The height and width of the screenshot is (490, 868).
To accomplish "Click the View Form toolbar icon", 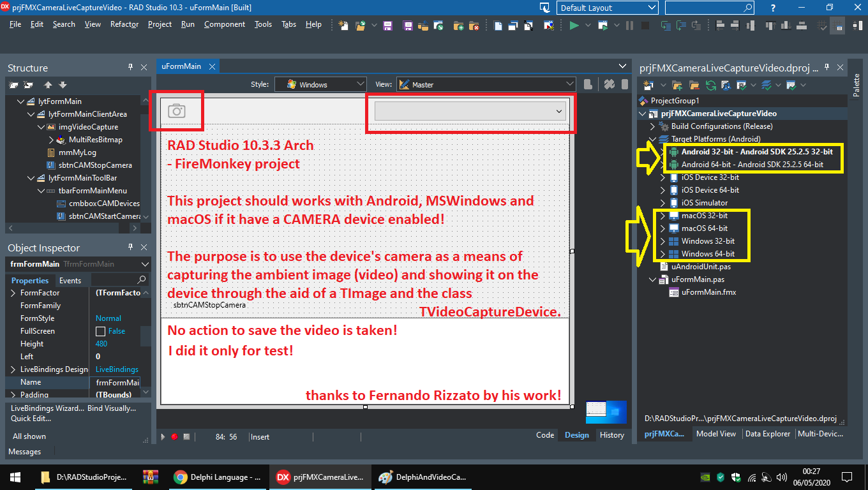I will pos(514,26).
